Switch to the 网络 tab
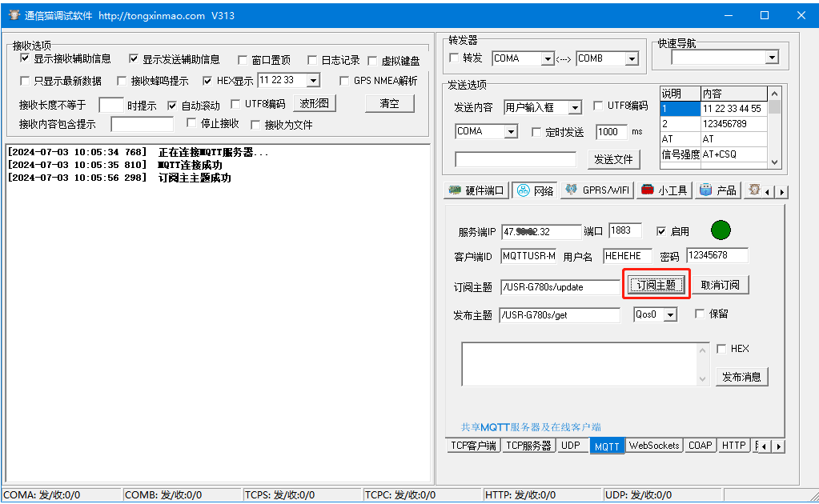This screenshot has width=819, height=504. pyautogui.click(x=535, y=190)
